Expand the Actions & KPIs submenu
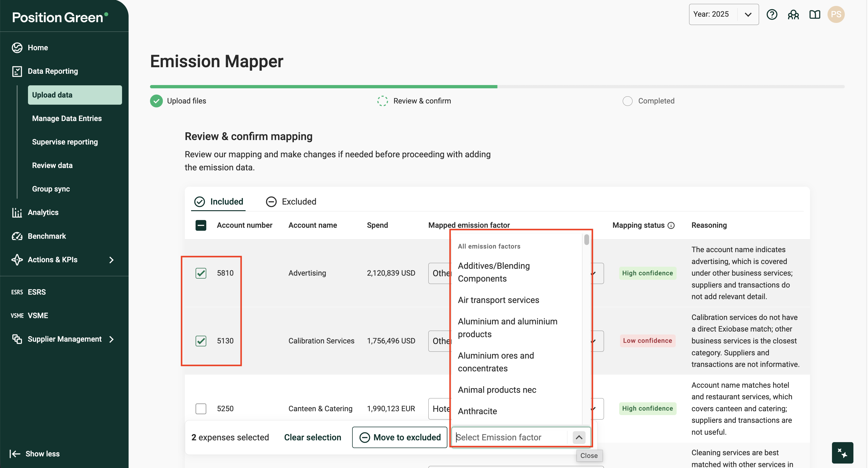Screen dimensions: 868x468 (112, 260)
